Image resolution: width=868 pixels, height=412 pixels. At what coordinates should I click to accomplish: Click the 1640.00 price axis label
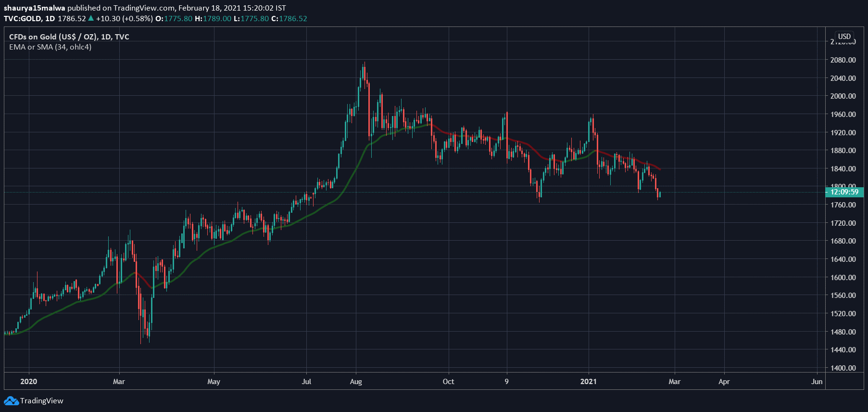pos(843,259)
